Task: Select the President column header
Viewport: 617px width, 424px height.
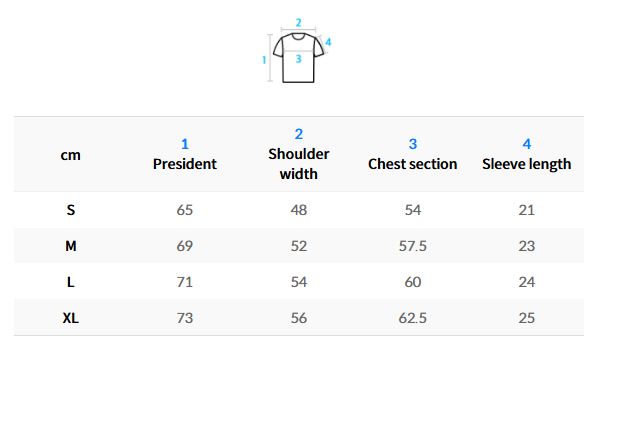Action: pyautogui.click(x=185, y=154)
